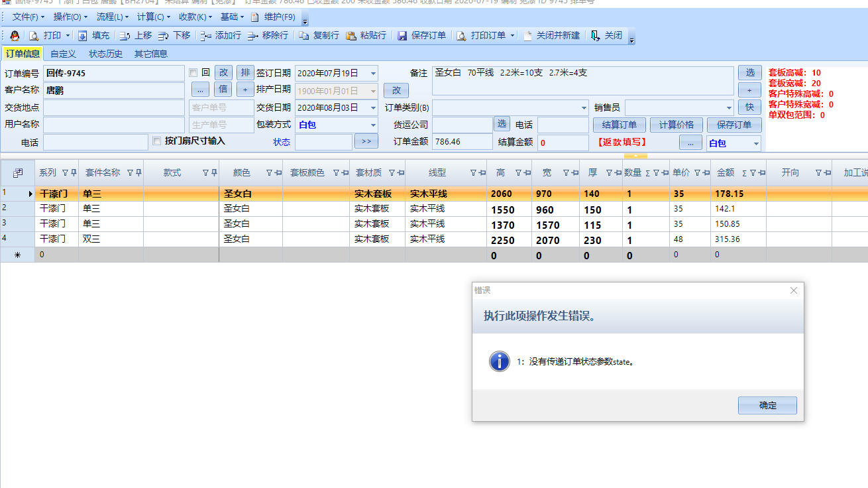Click the 客户名称 input field
The height and width of the screenshot is (488, 868).
[x=113, y=90]
